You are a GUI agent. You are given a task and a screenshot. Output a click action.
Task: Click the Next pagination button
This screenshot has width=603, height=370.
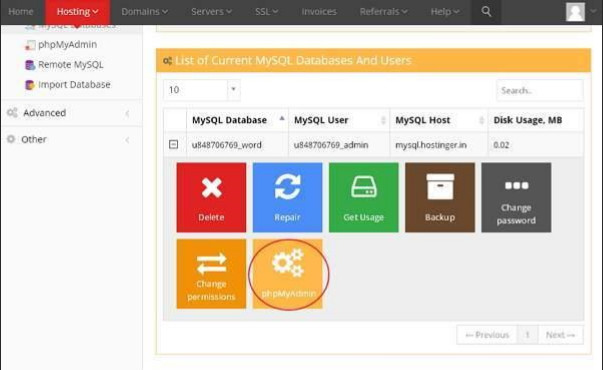tap(560, 335)
